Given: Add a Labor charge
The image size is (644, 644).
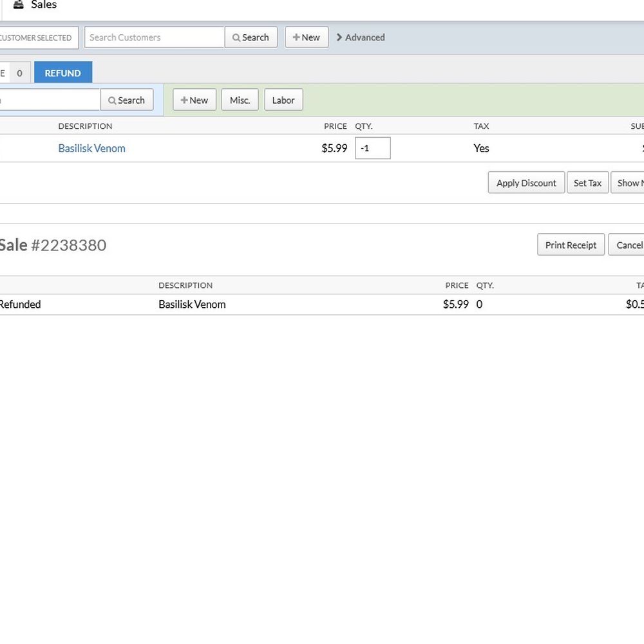Looking at the screenshot, I should 283,100.
